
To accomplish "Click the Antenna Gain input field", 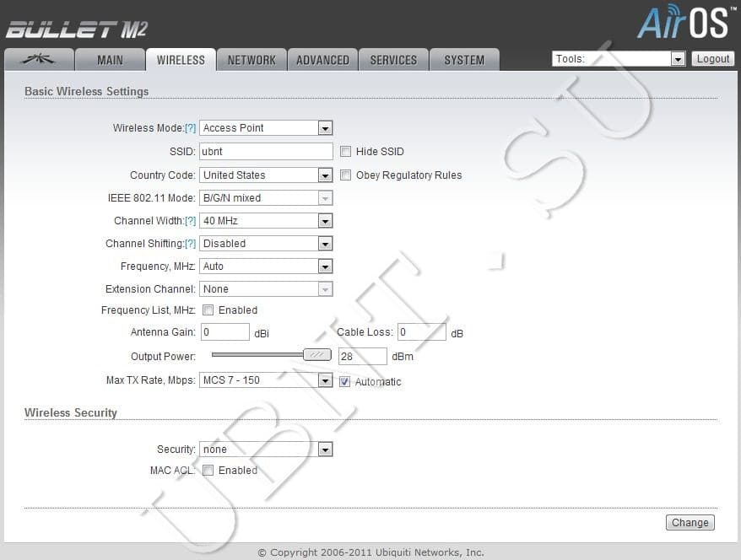I will (x=225, y=332).
